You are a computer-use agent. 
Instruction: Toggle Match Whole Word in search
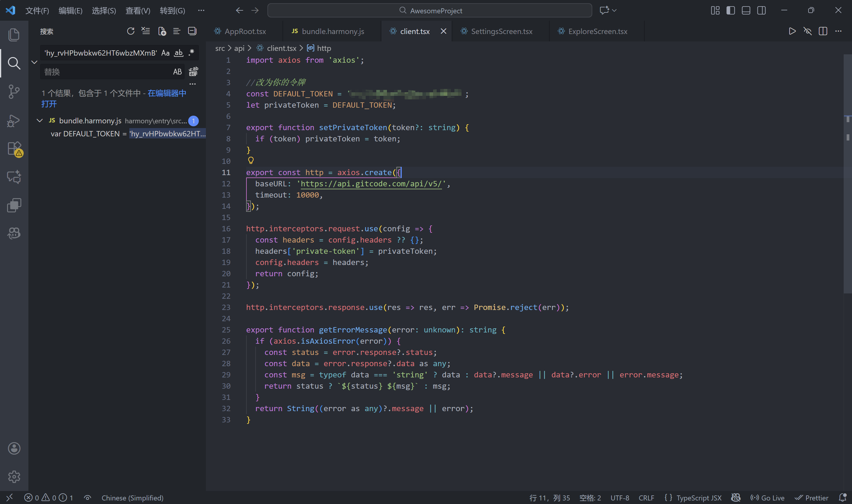coord(179,53)
